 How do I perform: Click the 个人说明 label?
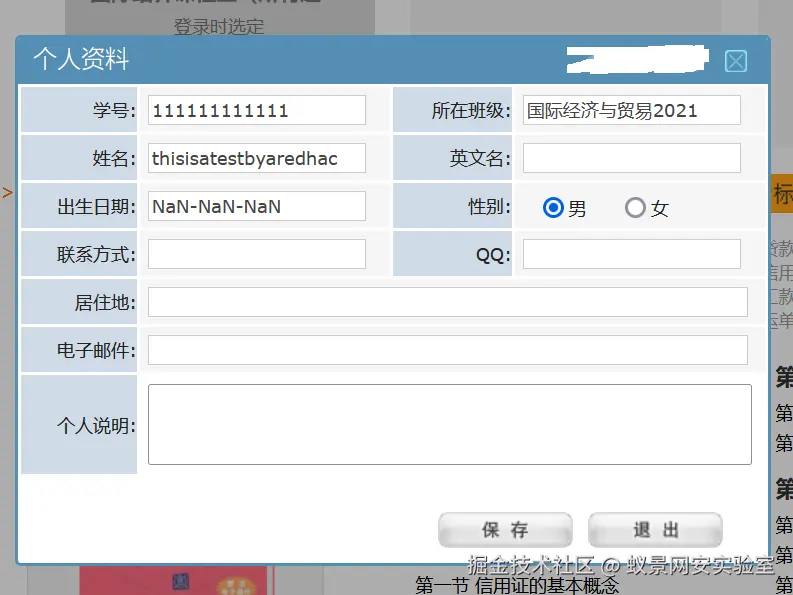click(97, 425)
